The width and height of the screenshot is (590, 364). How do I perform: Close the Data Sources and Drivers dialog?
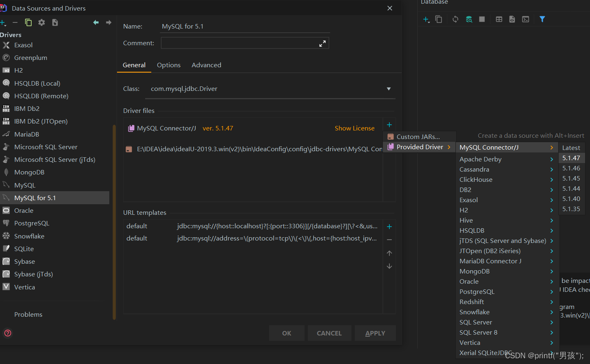(390, 8)
